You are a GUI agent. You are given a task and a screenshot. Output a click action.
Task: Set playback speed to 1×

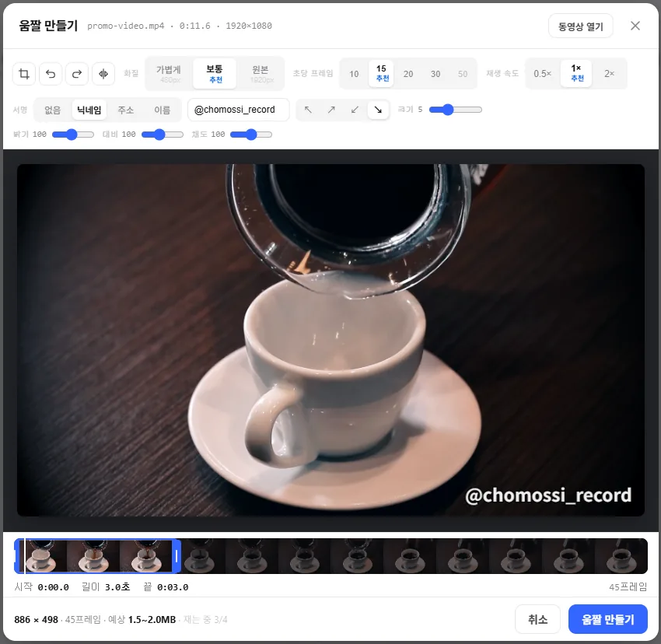tap(576, 73)
